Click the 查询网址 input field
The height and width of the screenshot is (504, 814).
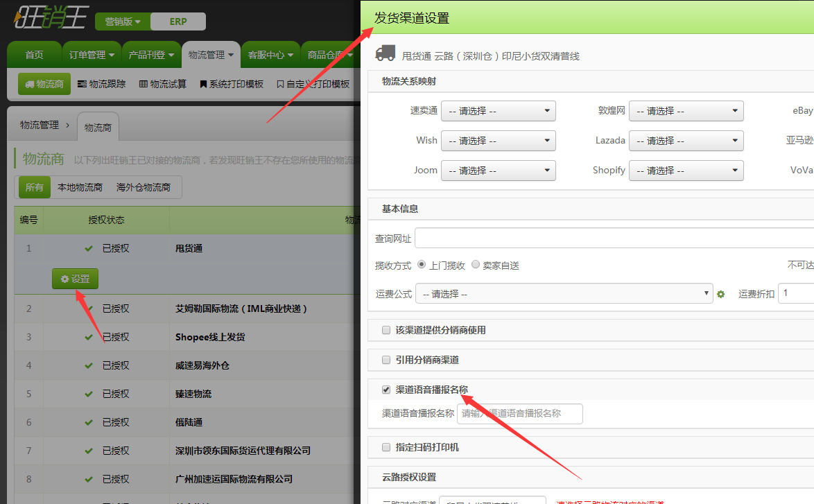point(614,238)
